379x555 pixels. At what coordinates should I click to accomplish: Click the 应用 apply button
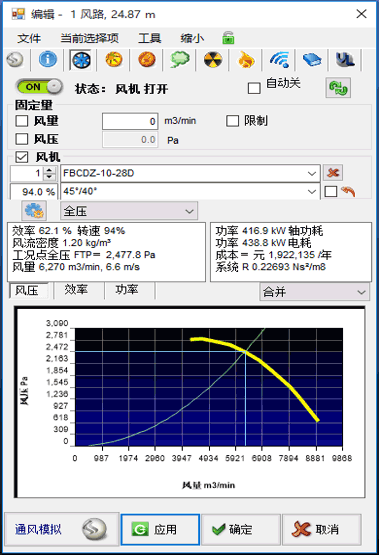point(160,530)
